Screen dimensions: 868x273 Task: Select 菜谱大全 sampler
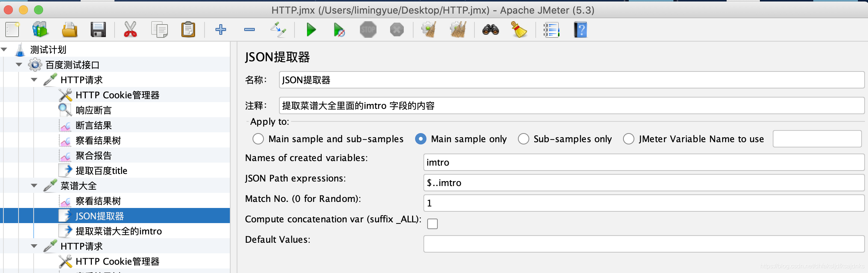click(x=79, y=186)
